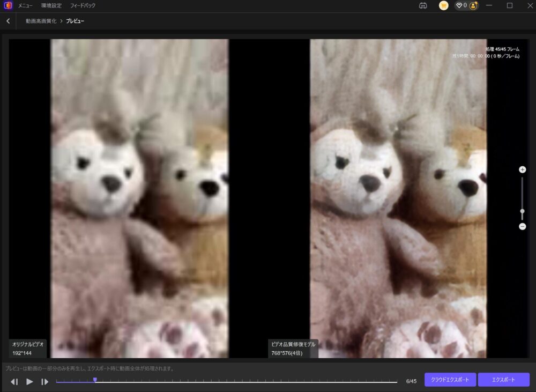This screenshot has width=536, height=392.
Task: Check the diamond credits balance
Action: [461, 5]
